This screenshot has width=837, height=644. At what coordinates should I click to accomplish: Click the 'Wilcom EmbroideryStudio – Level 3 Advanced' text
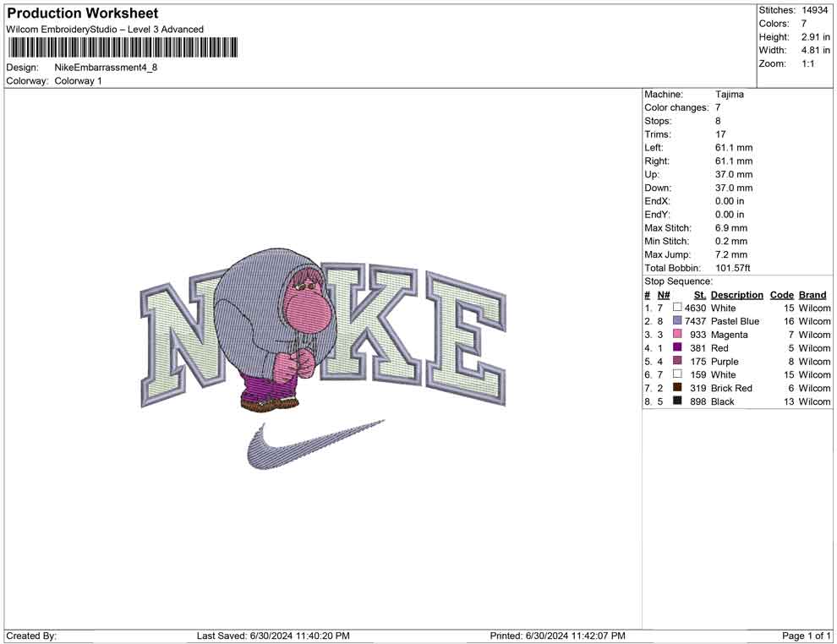pyautogui.click(x=105, y=30)
